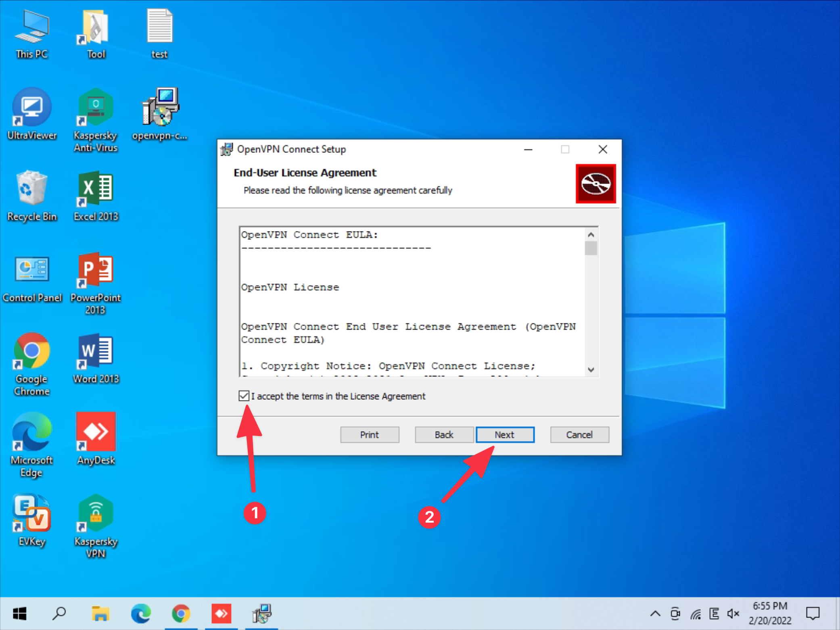This screenshot has height=630, width=840.
Task: Select the AnyDesk desktop shortcut
Action: pos(96,432)
